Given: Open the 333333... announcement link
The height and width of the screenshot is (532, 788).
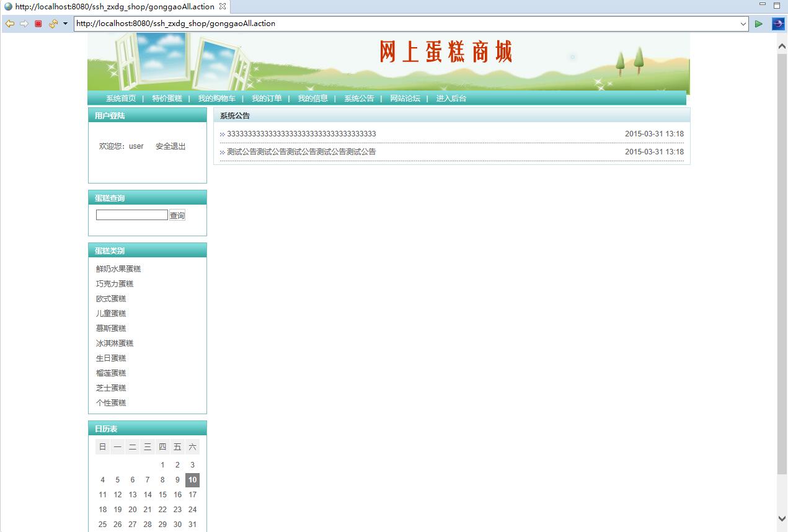Looking at the screenshot, I should coord(302,133).
